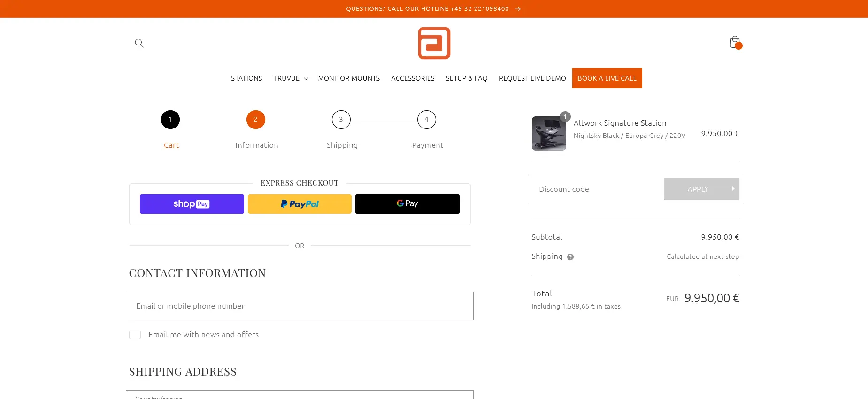
Task: Click the Payment step label
Action: pos(428,145)
